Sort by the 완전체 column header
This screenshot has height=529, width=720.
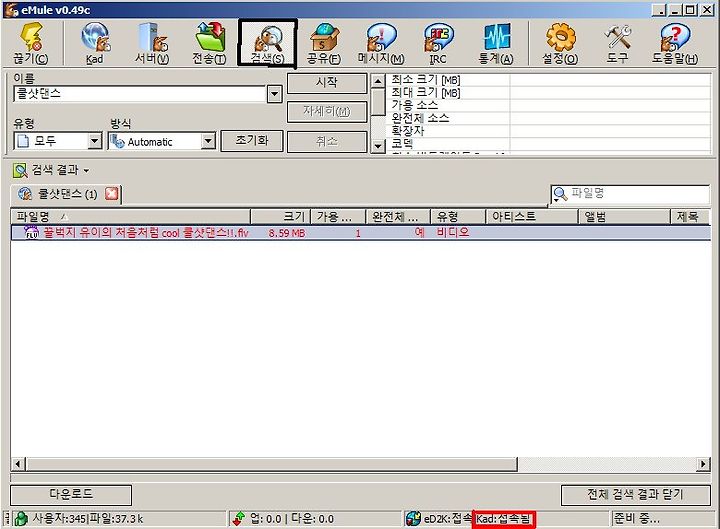click(x=398, y=216)
